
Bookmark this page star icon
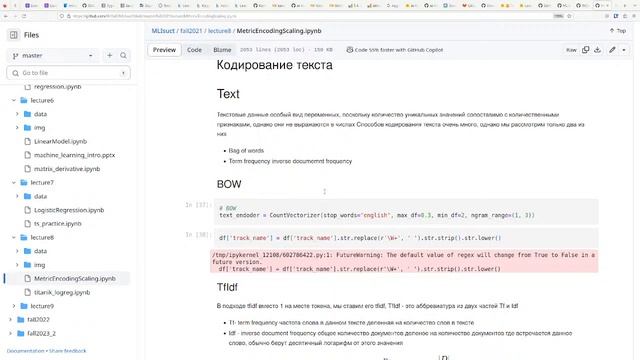[569, 16]
